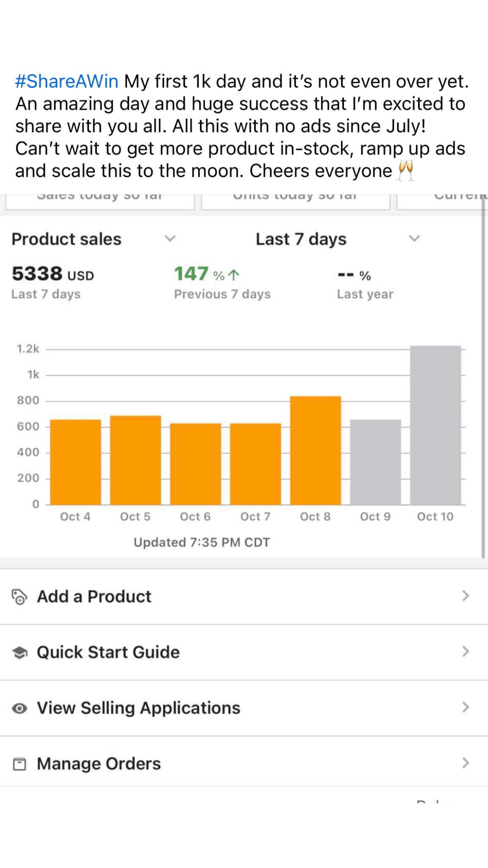The width and height of the screenshot is (488, 868).
Task: Expand the Last 7 days dropdown
Action: tap(414, 239)
